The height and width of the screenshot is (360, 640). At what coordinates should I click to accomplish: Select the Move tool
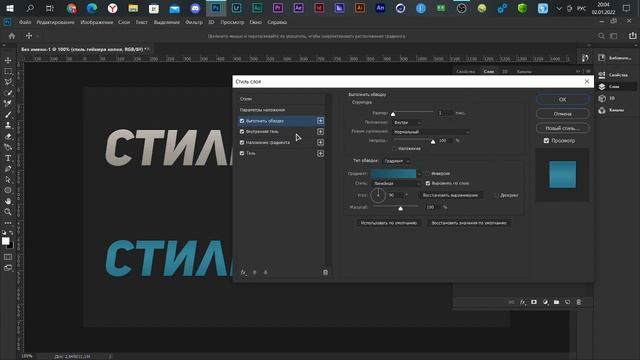(8, 60)
